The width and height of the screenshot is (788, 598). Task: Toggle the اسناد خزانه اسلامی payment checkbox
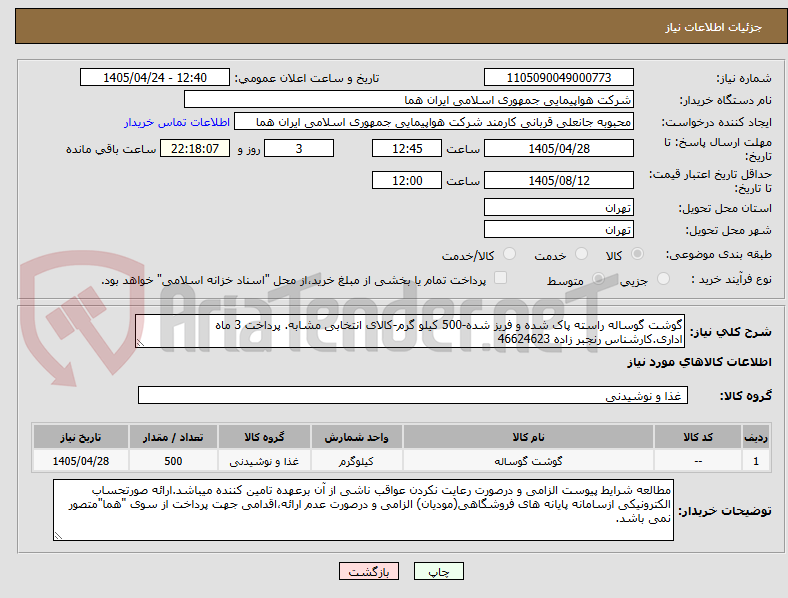pyautogui.click(x=501, y=278)
